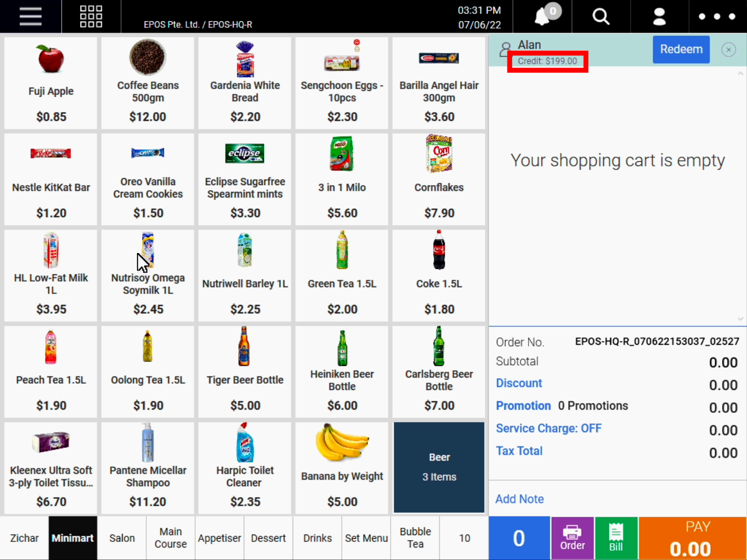Image resolution: width=747 pixels, height=560 pixels.
Task: Click the Redeem button
Action: 681,49
